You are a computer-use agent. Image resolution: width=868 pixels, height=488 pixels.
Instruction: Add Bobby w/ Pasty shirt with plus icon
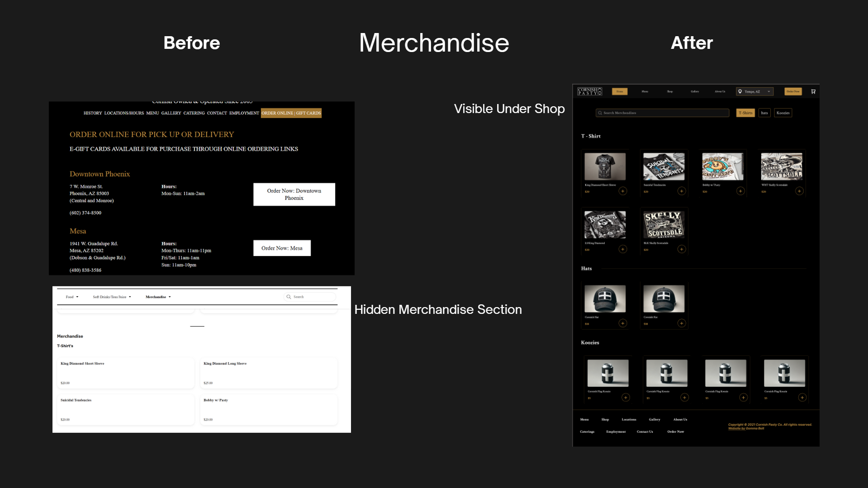tap(740, 191)
